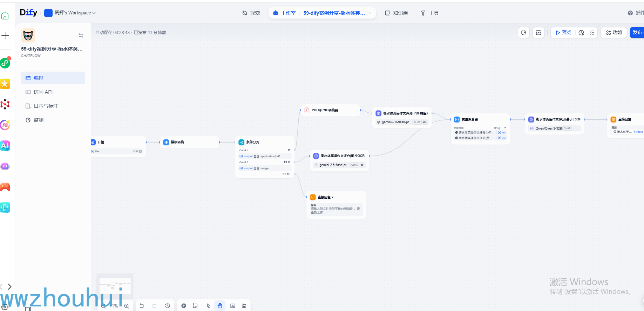Screen dimensions: 644x311
Task: Select the 衡水体英语作文评分(图片OCR) node
Action: [x=339, y=160]
